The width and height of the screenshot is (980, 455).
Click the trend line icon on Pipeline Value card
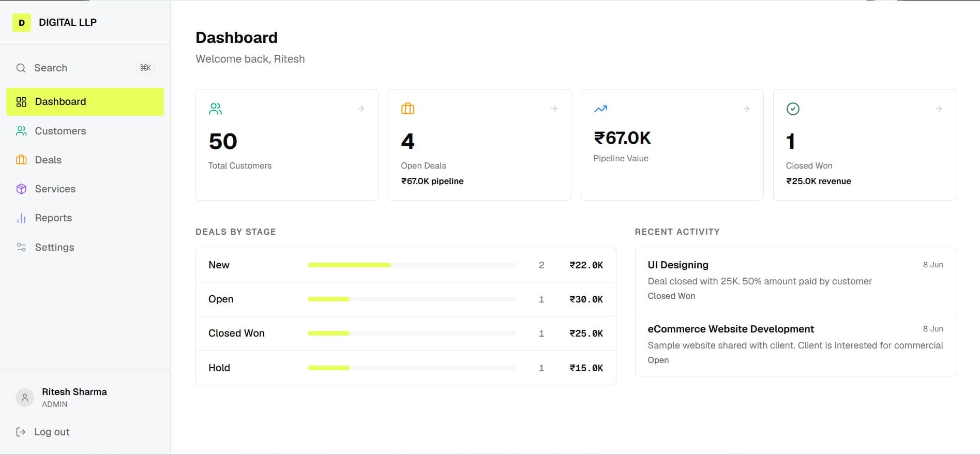[x=600, y=109]
